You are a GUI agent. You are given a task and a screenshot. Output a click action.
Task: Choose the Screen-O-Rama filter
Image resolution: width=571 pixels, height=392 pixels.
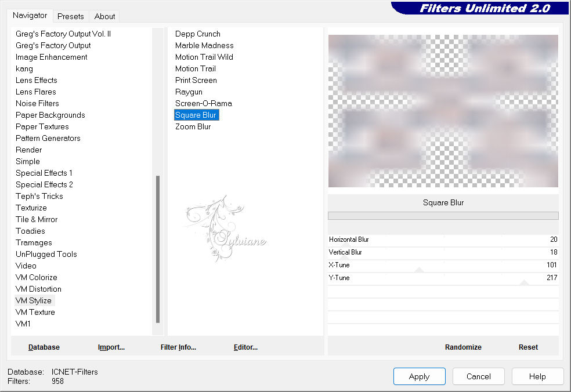tap(204, 103)
